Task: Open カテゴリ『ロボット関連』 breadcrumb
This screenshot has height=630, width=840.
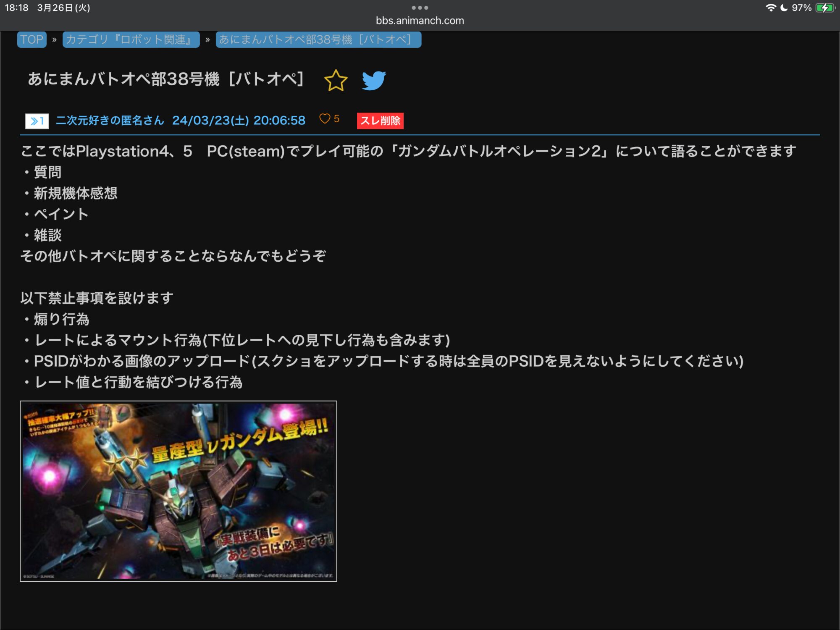Action: tap(131, 39)
